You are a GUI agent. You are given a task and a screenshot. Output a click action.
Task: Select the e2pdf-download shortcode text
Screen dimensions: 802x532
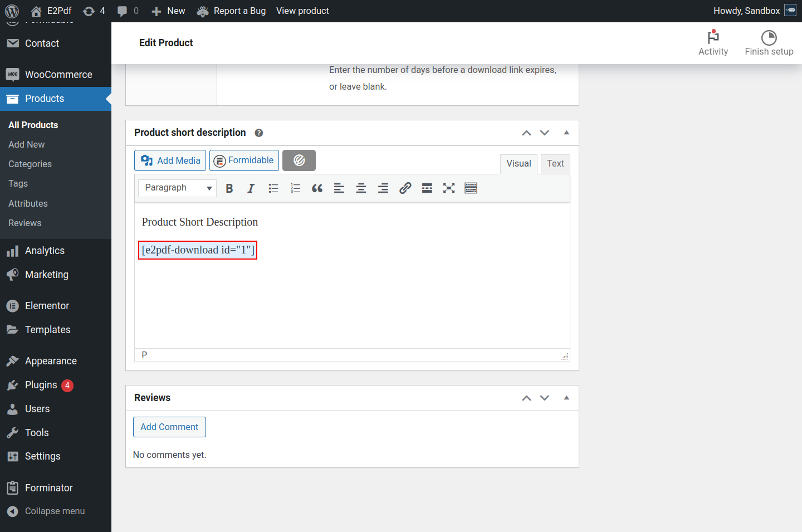pos(198,250)
